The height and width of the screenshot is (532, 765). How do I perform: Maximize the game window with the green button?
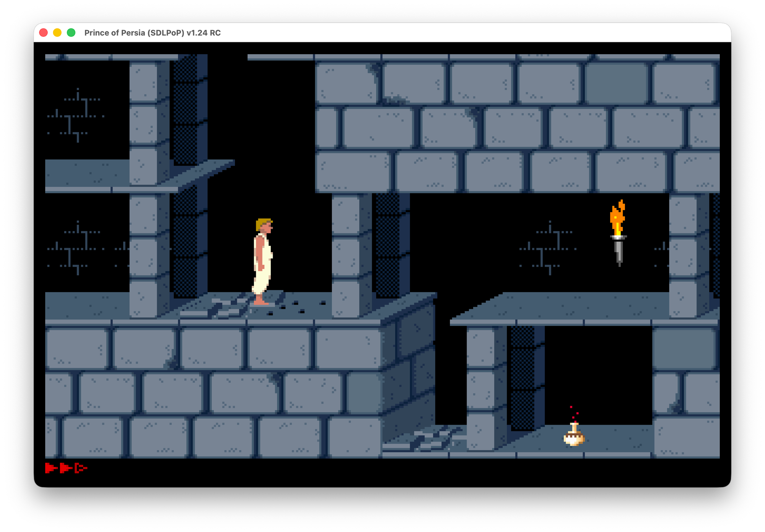click(x=71, y=33)
